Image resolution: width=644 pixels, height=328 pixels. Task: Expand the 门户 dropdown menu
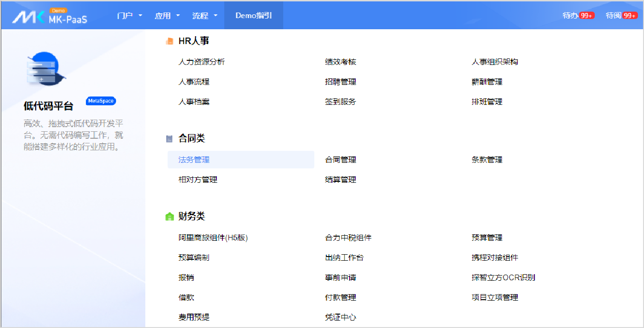(x=130, y=16)
